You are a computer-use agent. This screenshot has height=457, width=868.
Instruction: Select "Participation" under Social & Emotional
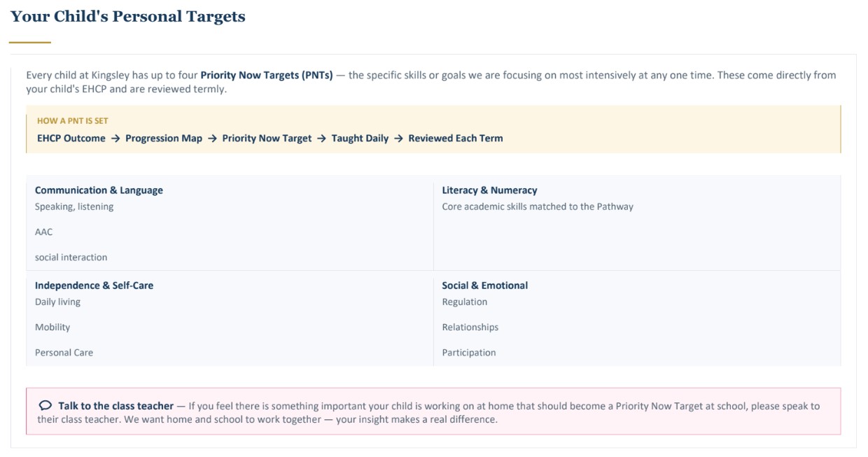[x=468, y=352]
